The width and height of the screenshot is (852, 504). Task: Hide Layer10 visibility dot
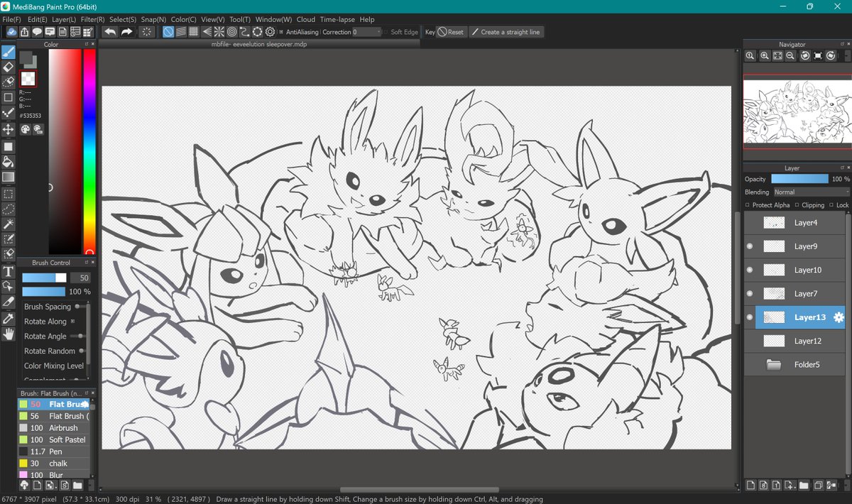[x=750, y=270]
